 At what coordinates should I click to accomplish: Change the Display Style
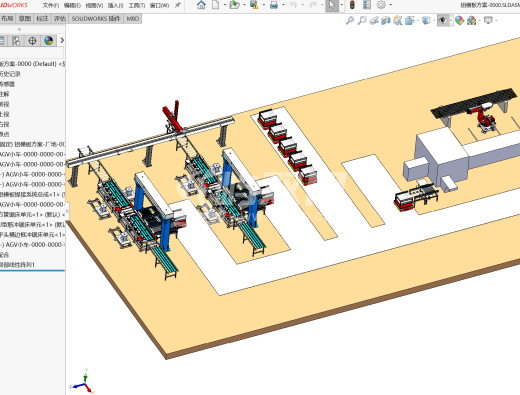[426, 21]
